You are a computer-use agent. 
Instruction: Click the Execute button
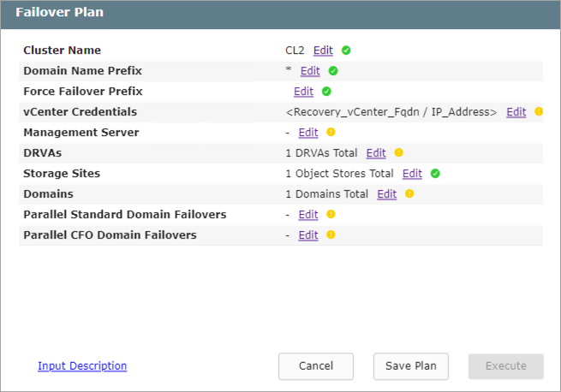click(x=505, y=366)
